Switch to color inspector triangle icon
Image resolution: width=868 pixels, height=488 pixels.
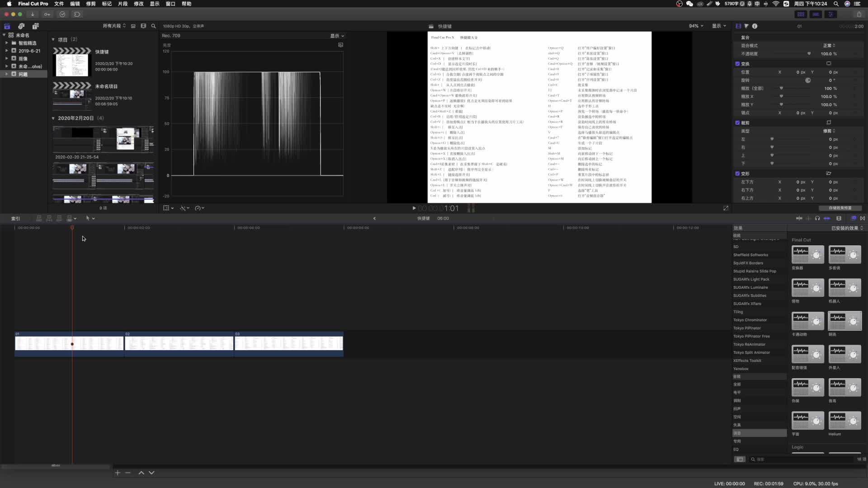[746, 26]
